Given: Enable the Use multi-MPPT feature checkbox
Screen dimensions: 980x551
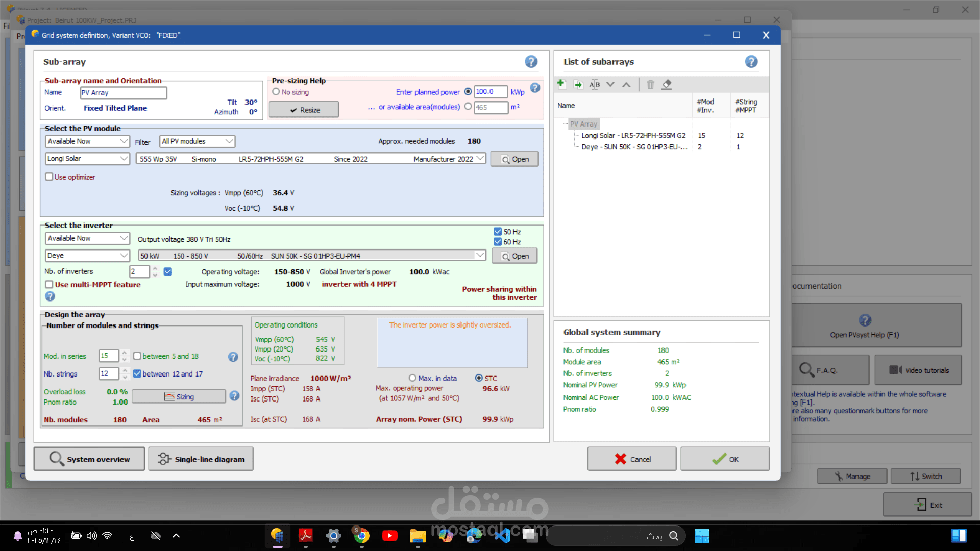Looking at the screenshot, I should coord(49,284).
